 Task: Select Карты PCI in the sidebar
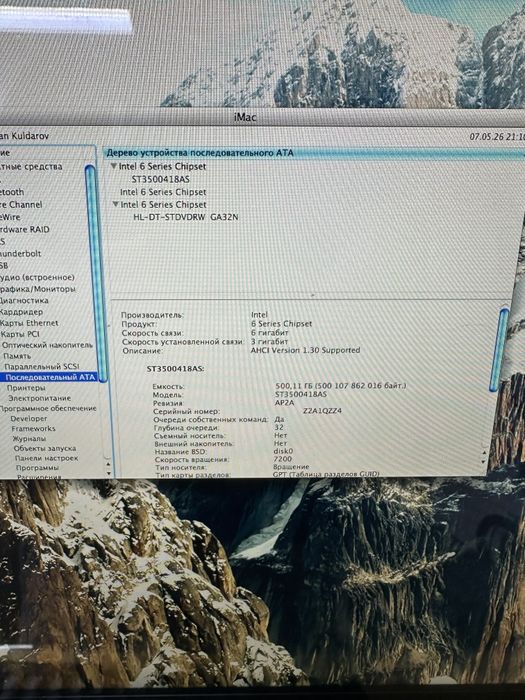(20, 334)
